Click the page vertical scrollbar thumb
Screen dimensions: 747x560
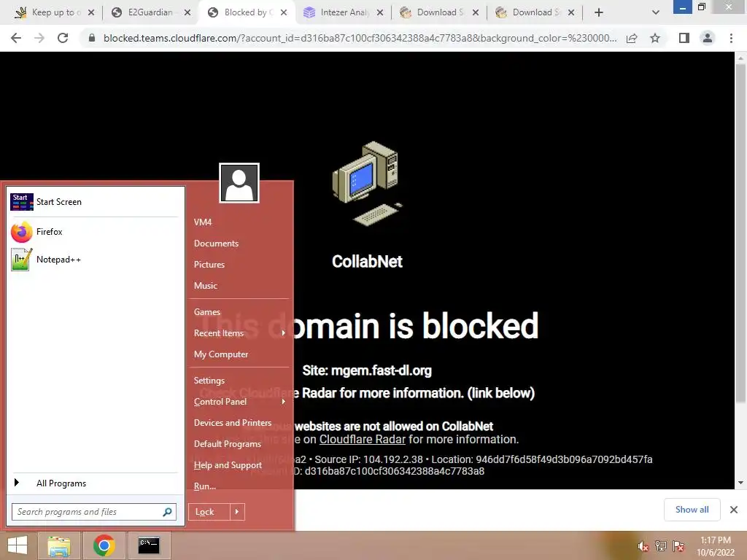pos(740,233)
